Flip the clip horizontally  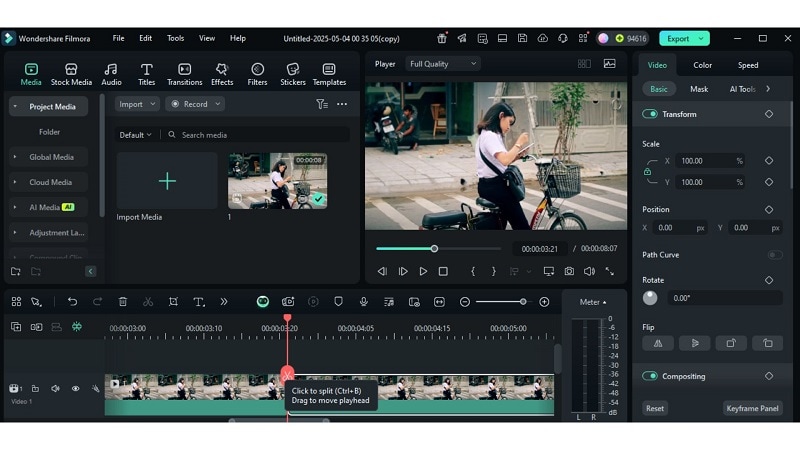[x=657, y=343]
